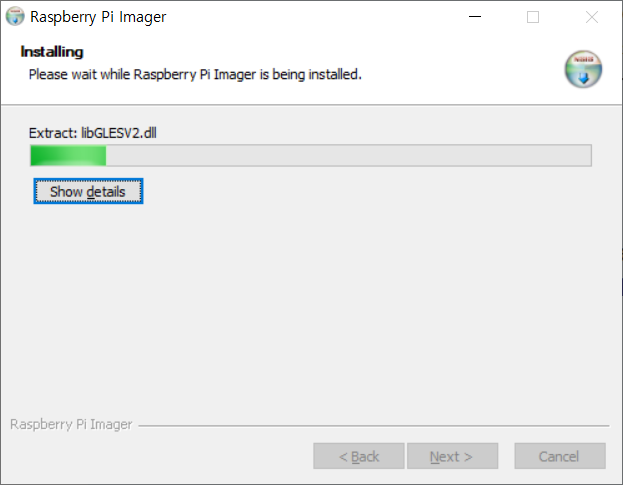Click the installer icon in the title bar

click(x=15, y=17)
